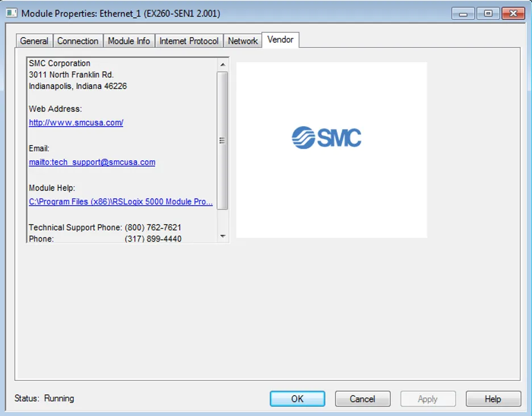532x416 pixels.
Task: Click the 'Status: Running' text
Action: (44, 398)
